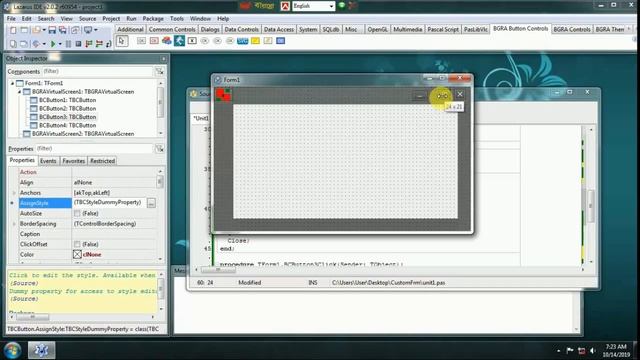This screenshot has width=640, height=360.
Task: Click the Stop program icon
Action: [78, 44]
